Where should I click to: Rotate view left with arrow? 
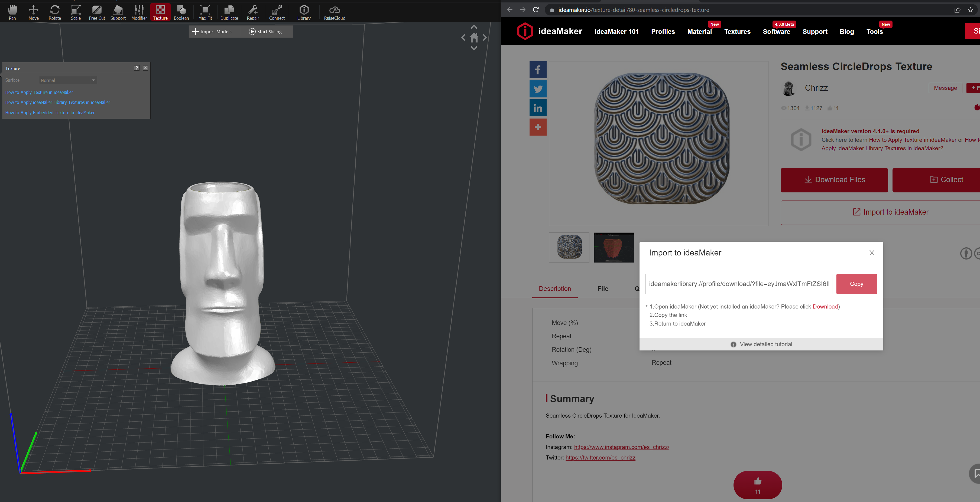point(463,38)
